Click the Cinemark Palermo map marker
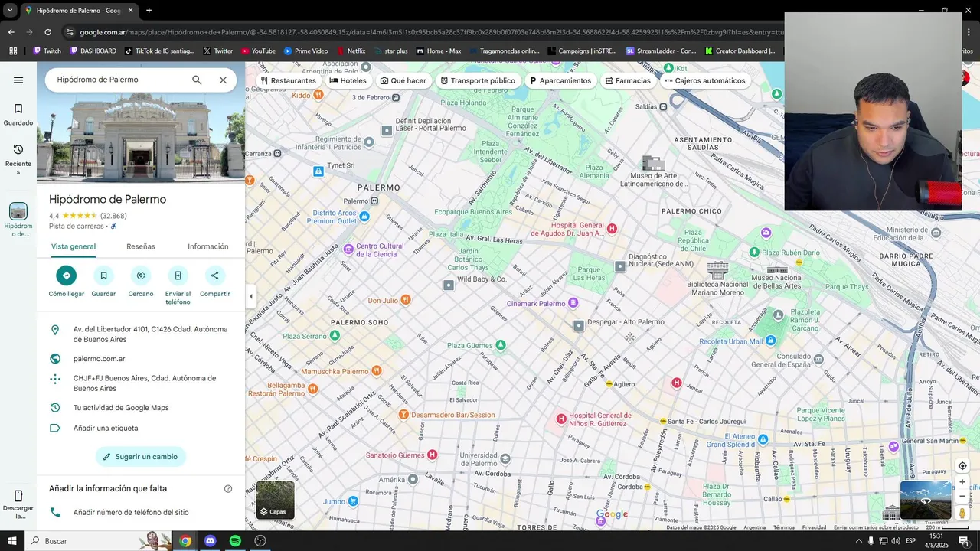The width and height of the screenshot is (980, 551). [x=573, y=303]
